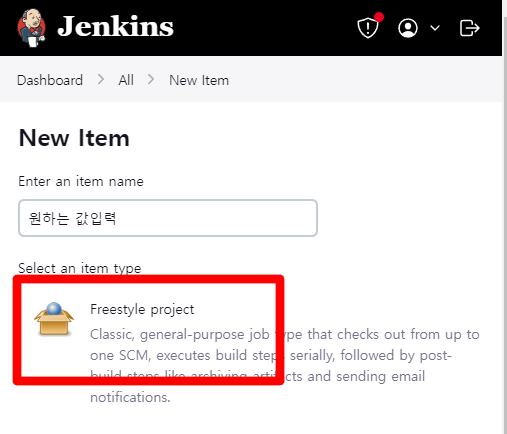This screenshot has height=434, width=507.
Task: Select the Freestyle project box icon
Action: (54, 319)
